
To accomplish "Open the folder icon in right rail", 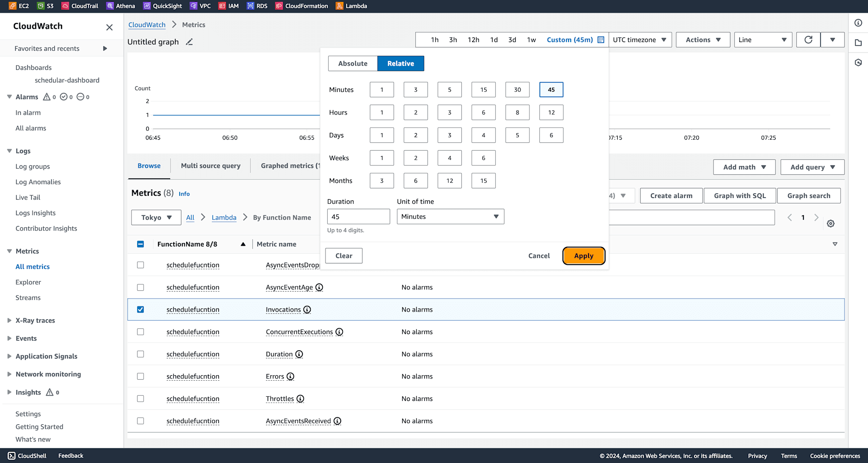I will point(858,43).
